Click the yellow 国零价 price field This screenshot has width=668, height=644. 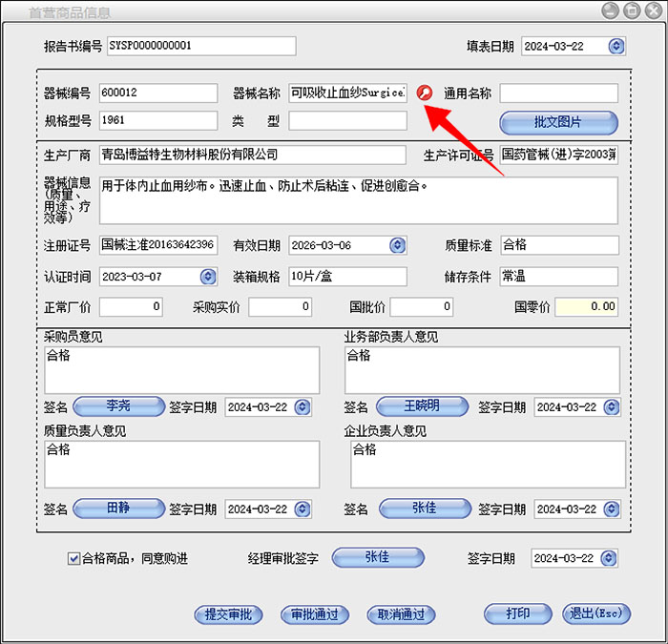[586, 307]
